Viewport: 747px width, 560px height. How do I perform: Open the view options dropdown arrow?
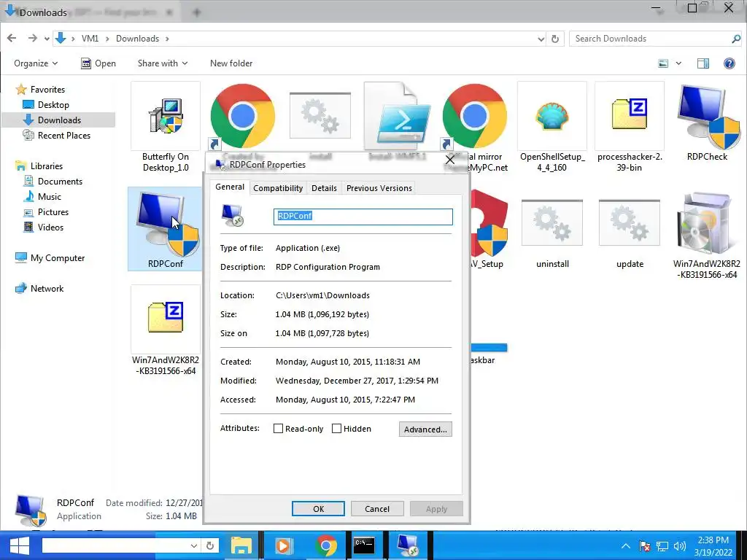tap(678, 63)
